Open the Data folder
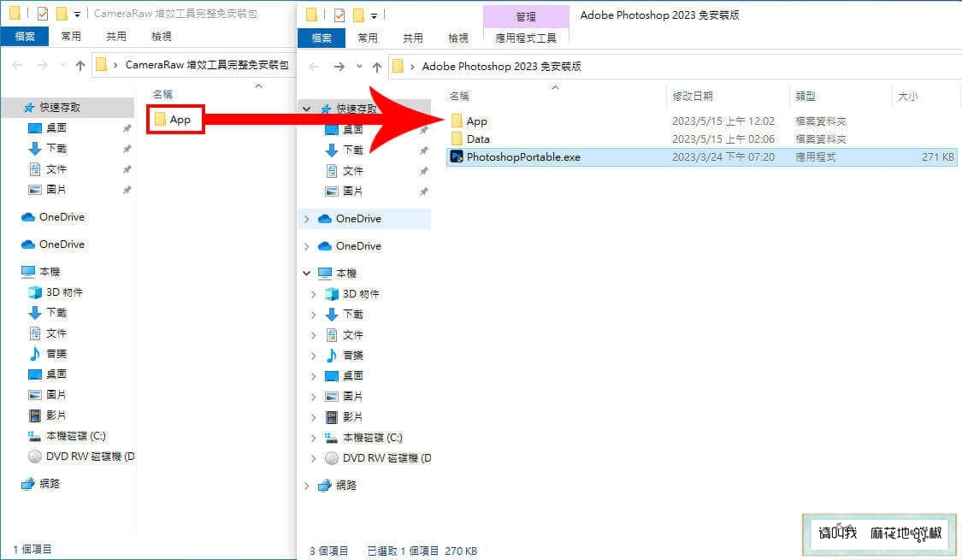 pos(470,139)
